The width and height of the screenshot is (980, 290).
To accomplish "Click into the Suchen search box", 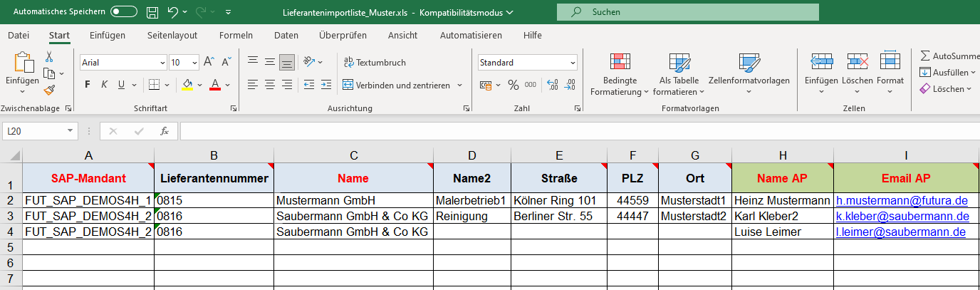I will click(687, 12).
